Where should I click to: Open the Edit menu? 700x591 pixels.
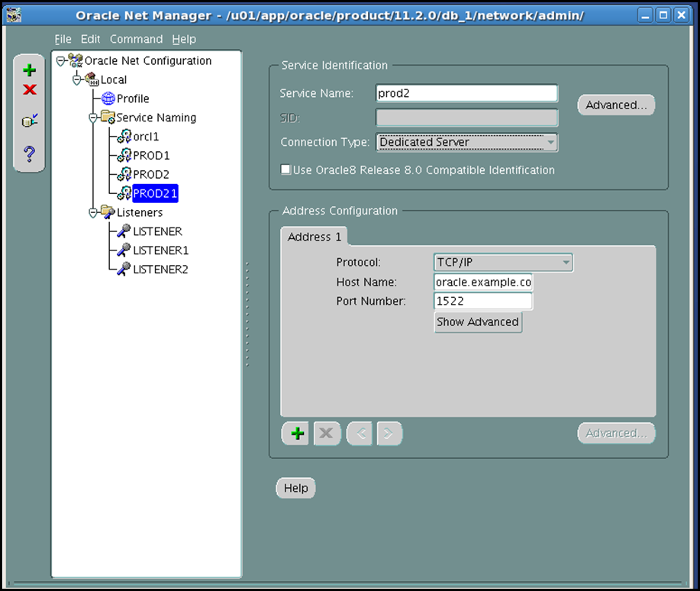click(x=90, y=39)
